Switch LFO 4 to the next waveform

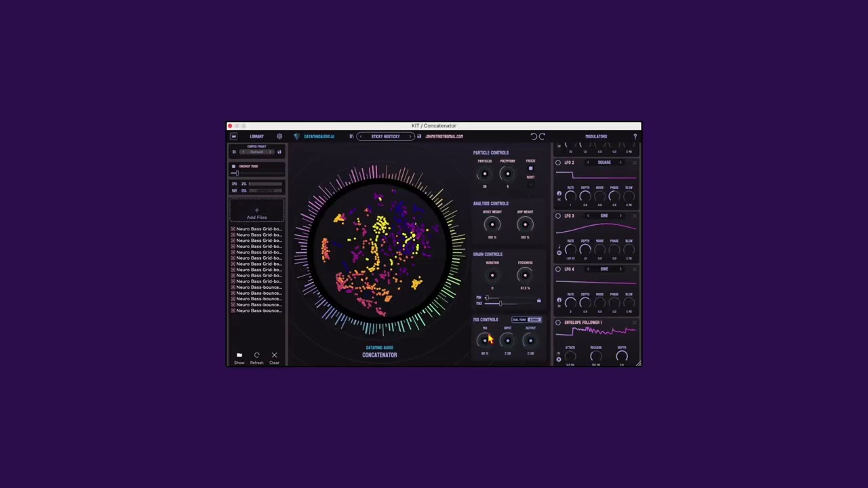point(620,269)
